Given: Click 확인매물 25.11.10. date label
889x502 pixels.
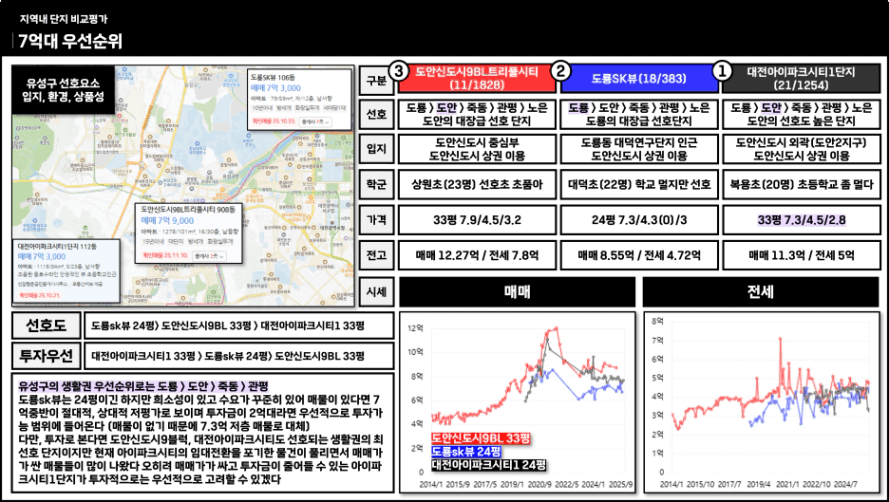Looking at the screenshot, I should (x=165, y=256).
